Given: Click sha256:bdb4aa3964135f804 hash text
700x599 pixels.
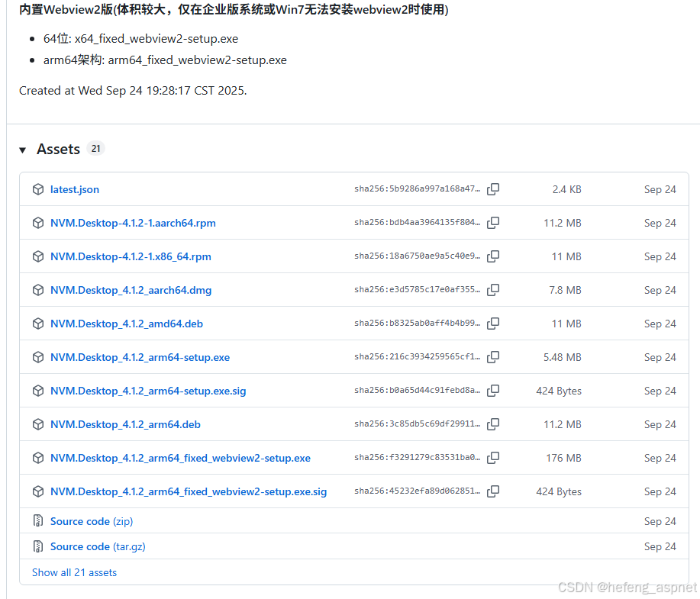Looking at the screenshot, I should 418,222.
